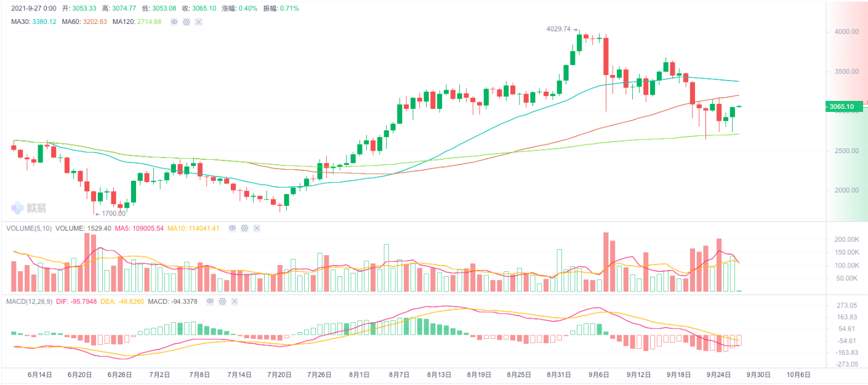Click the 10月6日 date on time axis
Image resolution: width=868 pixels, height=385 pixels.
[798, 373]
